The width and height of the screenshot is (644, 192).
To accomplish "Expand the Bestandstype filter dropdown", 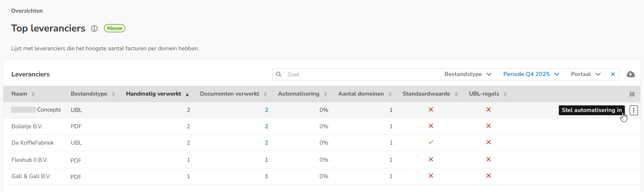I will point(468,74).
